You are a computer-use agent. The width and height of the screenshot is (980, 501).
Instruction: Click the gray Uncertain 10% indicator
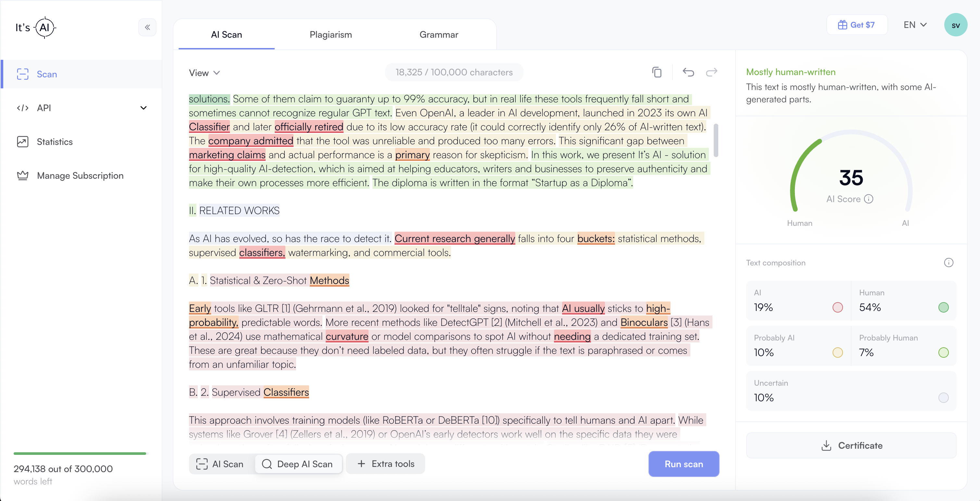(943, 398)
